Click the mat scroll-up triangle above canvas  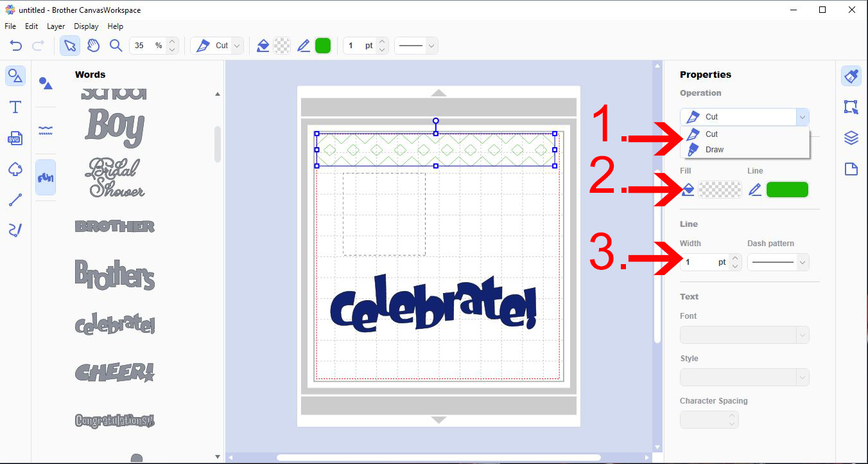pos(438,93)
